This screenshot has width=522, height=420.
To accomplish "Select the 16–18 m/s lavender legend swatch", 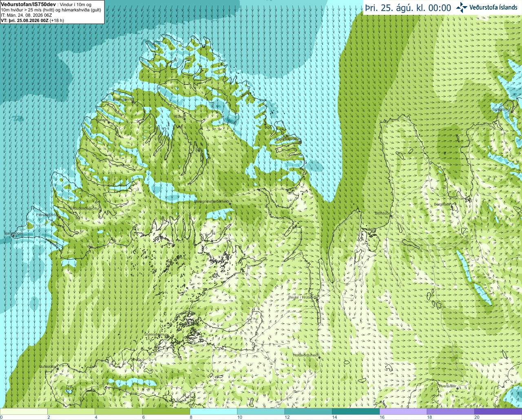I will [403, 411].
